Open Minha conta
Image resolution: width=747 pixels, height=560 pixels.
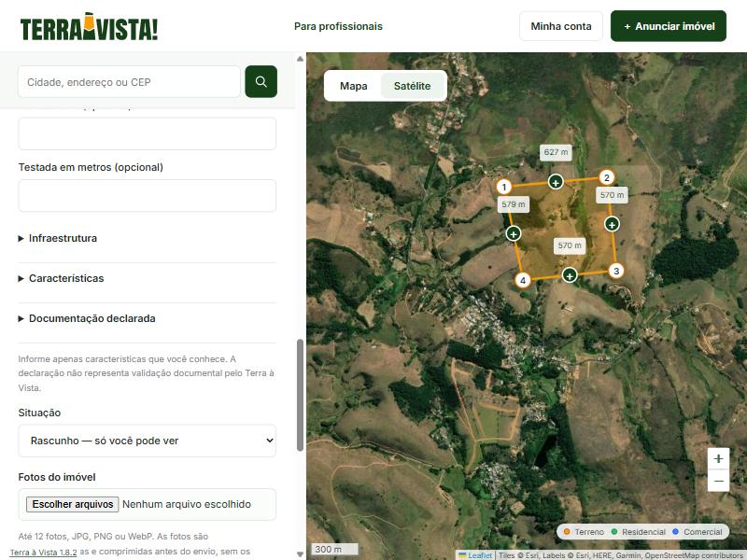click(x=561, y=26)
